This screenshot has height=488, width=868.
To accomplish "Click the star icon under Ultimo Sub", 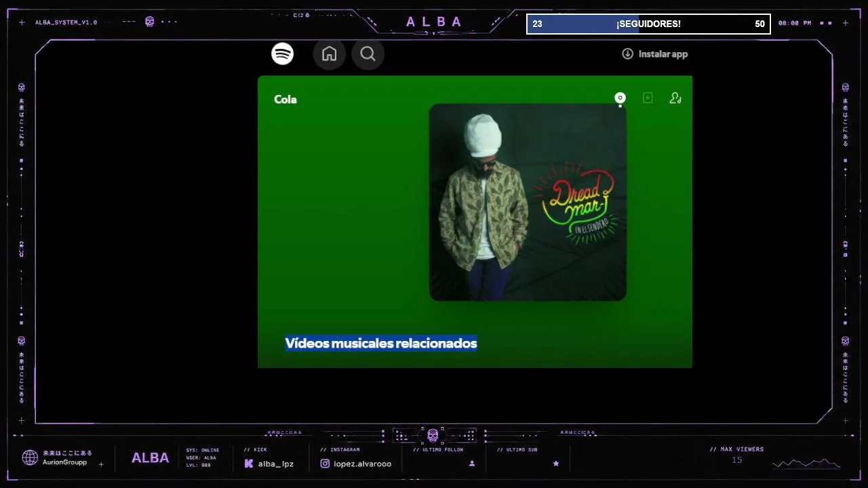I will pyautogui.click(x=556, y=464).
